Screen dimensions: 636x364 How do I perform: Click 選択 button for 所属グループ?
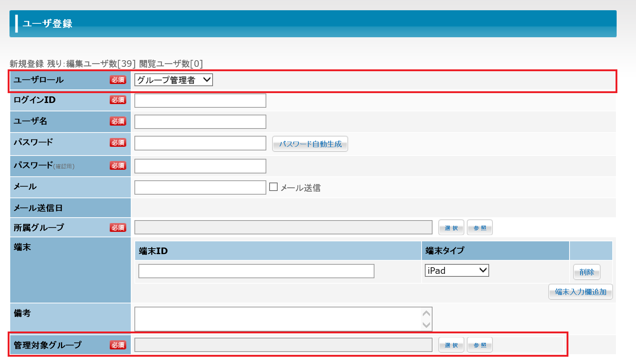click(x=451, y=228)
